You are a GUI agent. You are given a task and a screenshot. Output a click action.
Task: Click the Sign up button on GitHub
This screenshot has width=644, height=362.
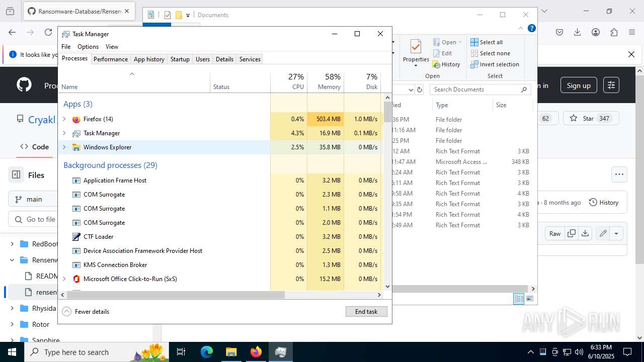(579, 85)
